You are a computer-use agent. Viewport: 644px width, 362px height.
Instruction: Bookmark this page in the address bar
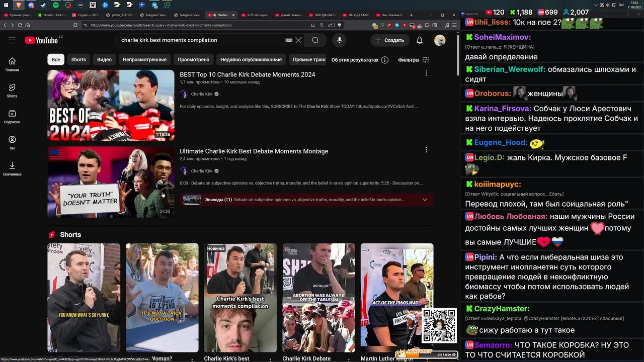[75, 25]
